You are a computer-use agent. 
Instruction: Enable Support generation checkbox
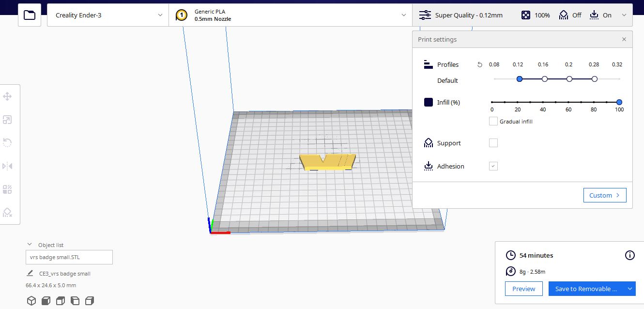493,142
